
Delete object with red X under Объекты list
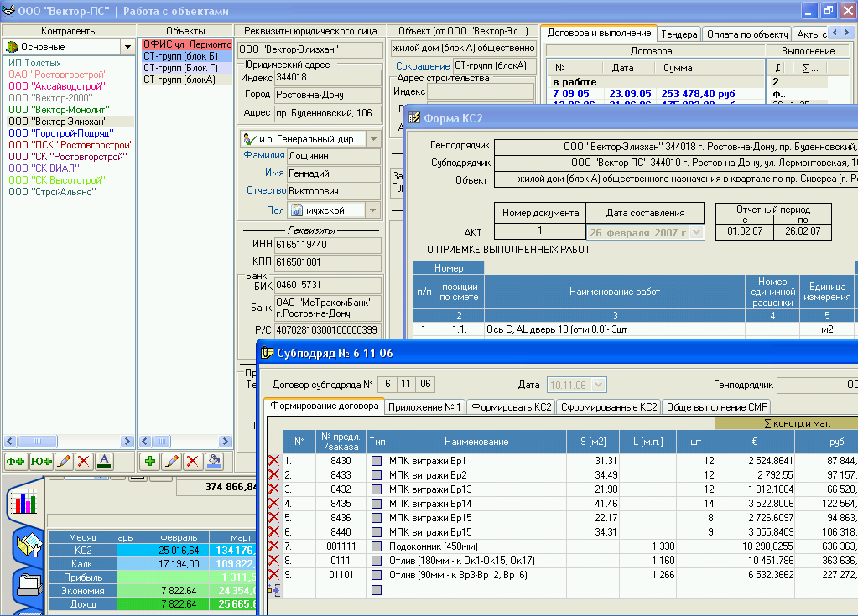click(x=193, y=462)
